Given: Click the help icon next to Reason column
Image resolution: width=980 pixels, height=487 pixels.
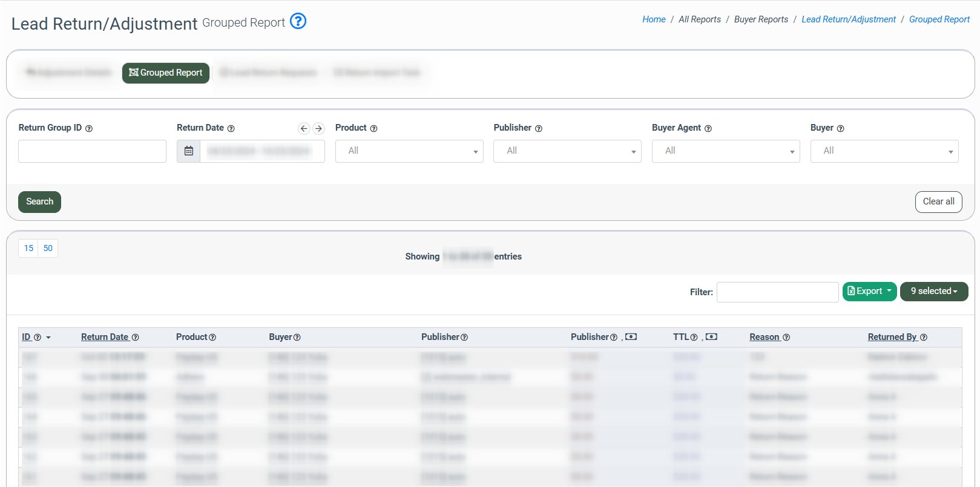Looking at the screenshot, I should click(x=786, y=338).
